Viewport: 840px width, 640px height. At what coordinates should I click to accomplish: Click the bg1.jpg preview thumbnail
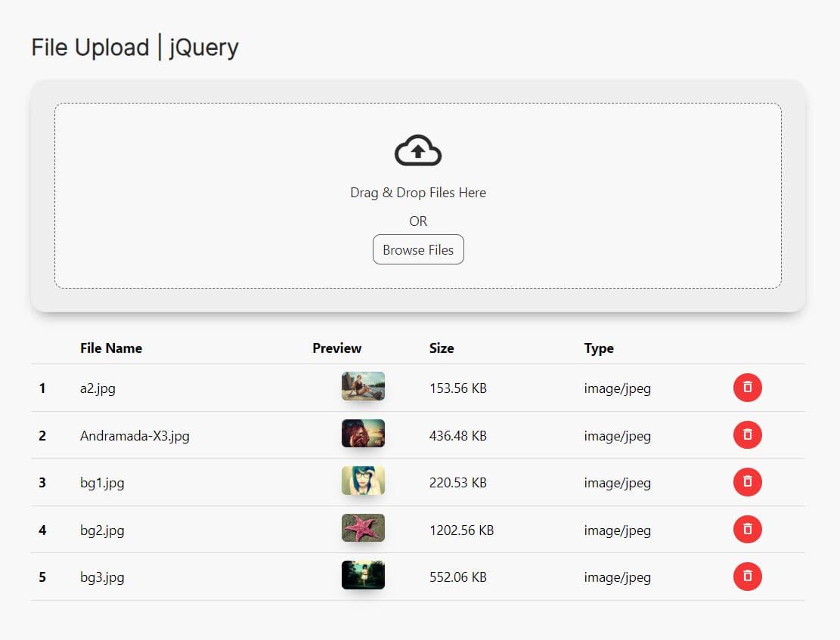coord(363,481)
